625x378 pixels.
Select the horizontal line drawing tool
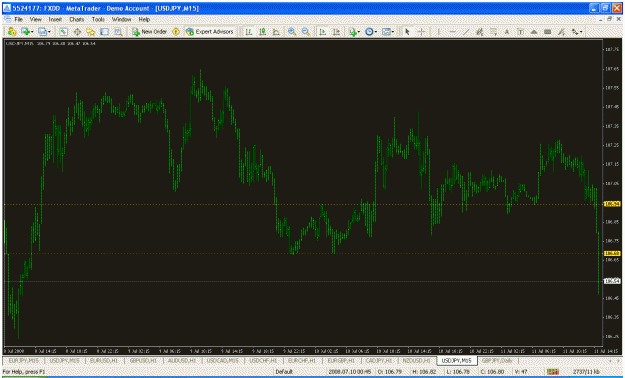point(452,32)
